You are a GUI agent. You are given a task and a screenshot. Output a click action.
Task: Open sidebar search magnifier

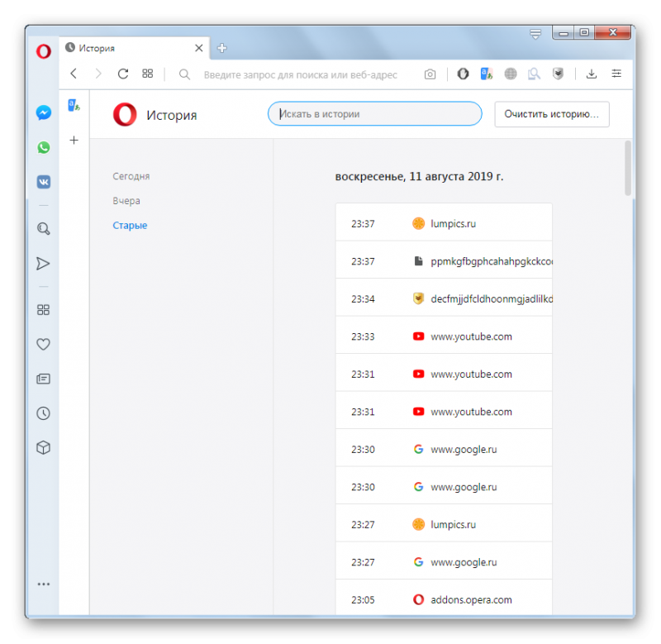(x=44, y=229)
